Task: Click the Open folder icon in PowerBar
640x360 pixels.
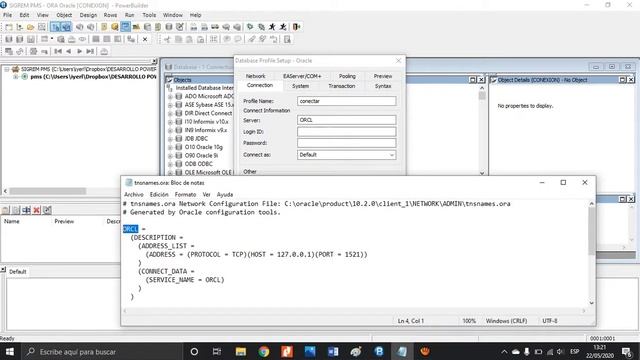Action: click(x=30, y=27)
